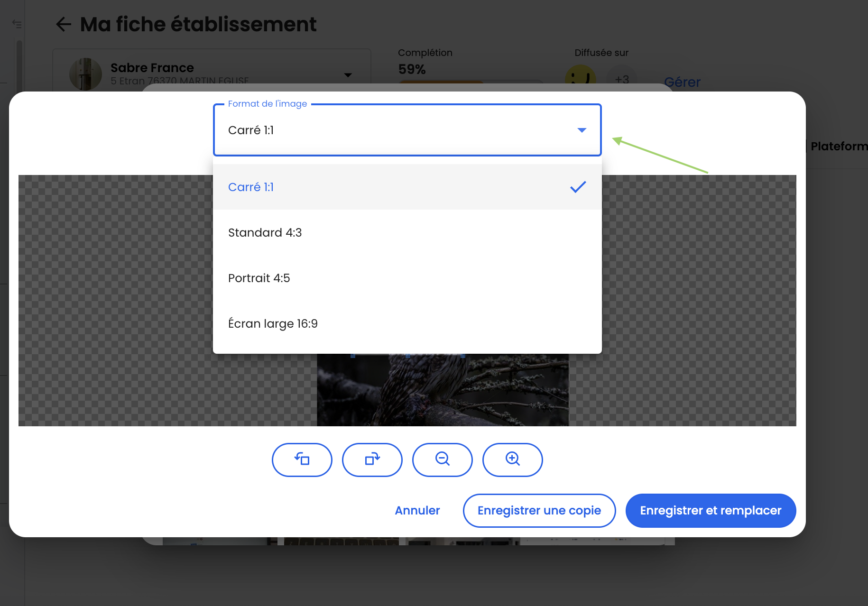Zoom out of the image
Screen dimensions: 868x606
click(442, 459)
